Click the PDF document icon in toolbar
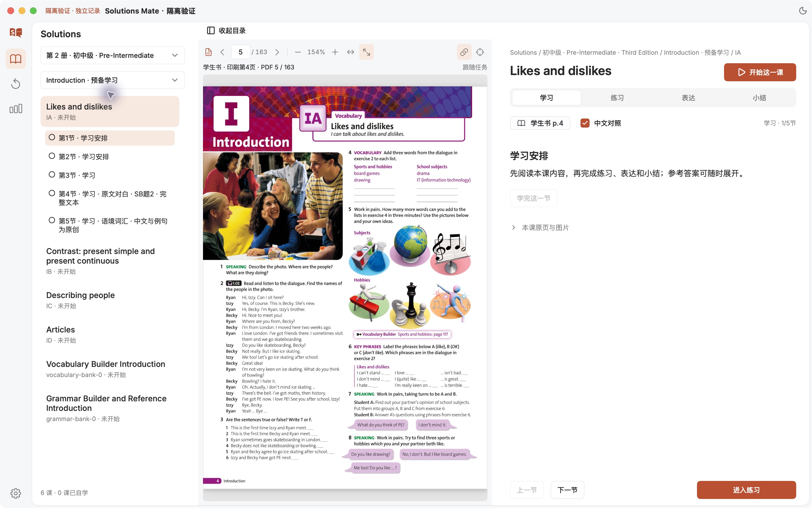 (208, 52)
